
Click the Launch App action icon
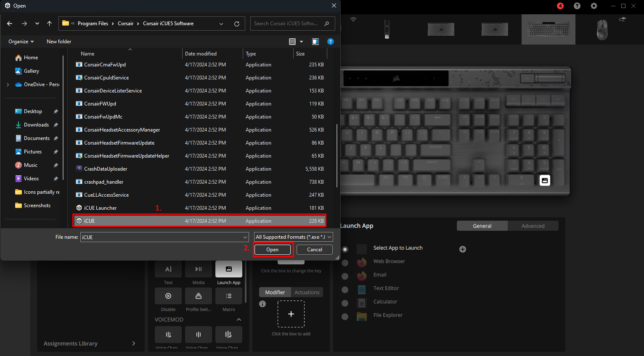[x=228, y=269]
